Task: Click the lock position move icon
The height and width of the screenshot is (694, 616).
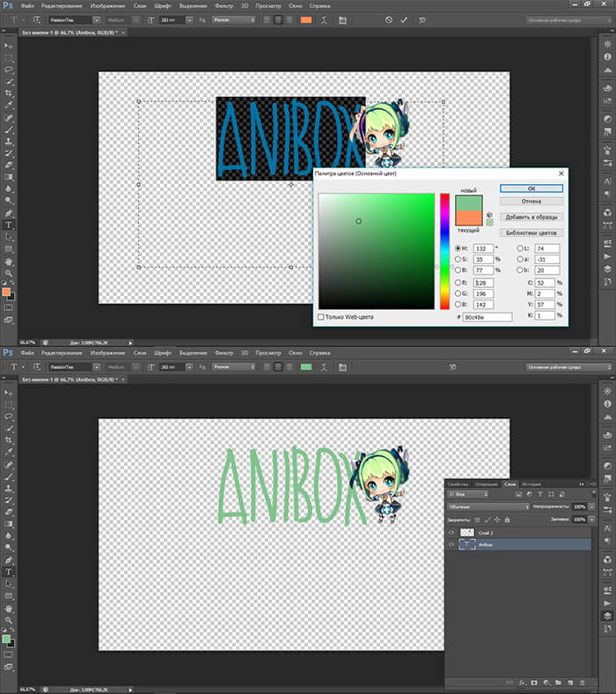Action: pos(497,519)
